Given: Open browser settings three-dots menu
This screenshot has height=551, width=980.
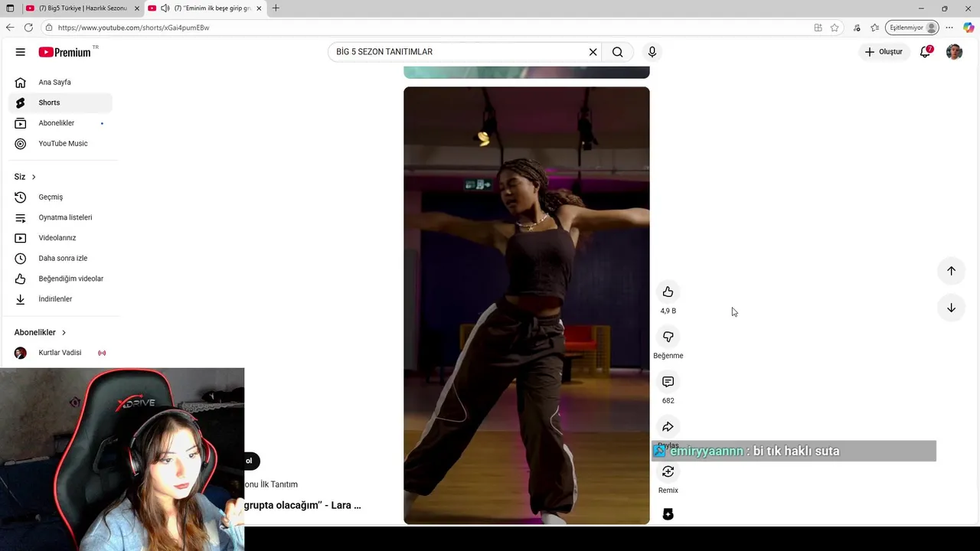Looking at the screenshot, I should tap(949, 28).
